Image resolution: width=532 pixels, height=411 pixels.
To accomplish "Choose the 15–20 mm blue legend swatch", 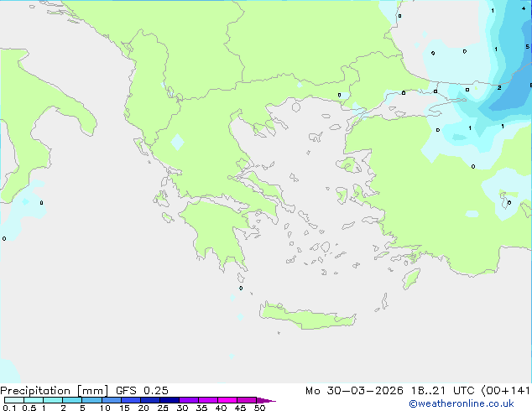I will click(x=131, y=400).
